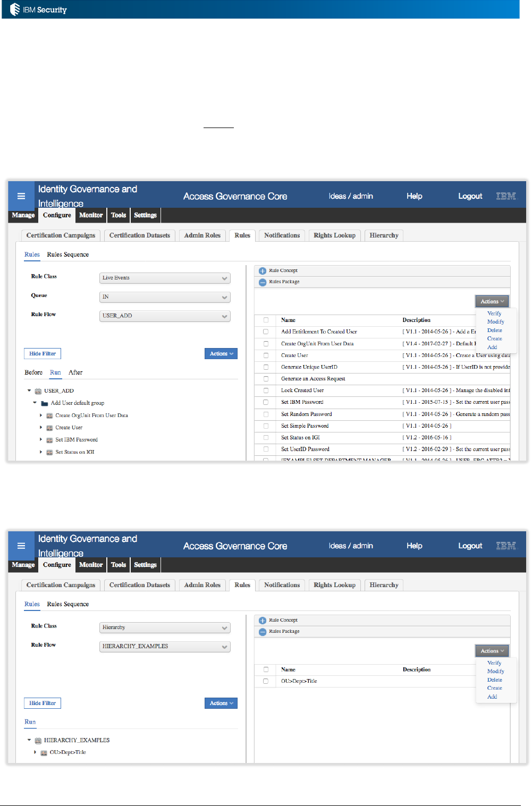Viewport: 532px width, 806px height.
Task: Click Actions button under the HIERARCHY_EXAMPLES Rule Flow filter
Action: pos(221,703)
